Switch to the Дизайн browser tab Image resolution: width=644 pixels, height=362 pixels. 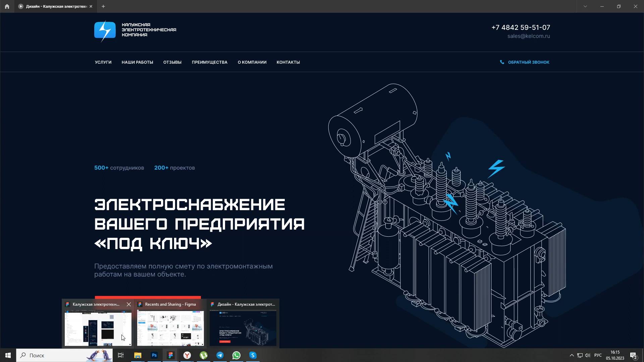coord(54,6)
